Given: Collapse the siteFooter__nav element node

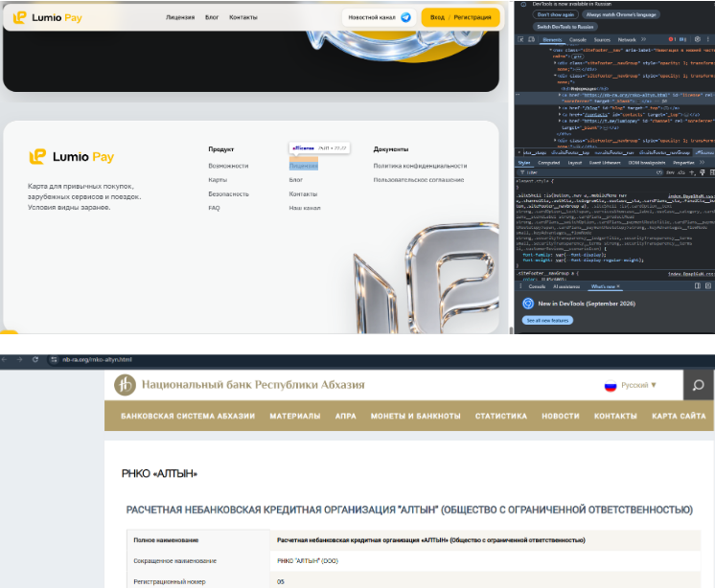Looking at the screenshot, I should 551,50.
